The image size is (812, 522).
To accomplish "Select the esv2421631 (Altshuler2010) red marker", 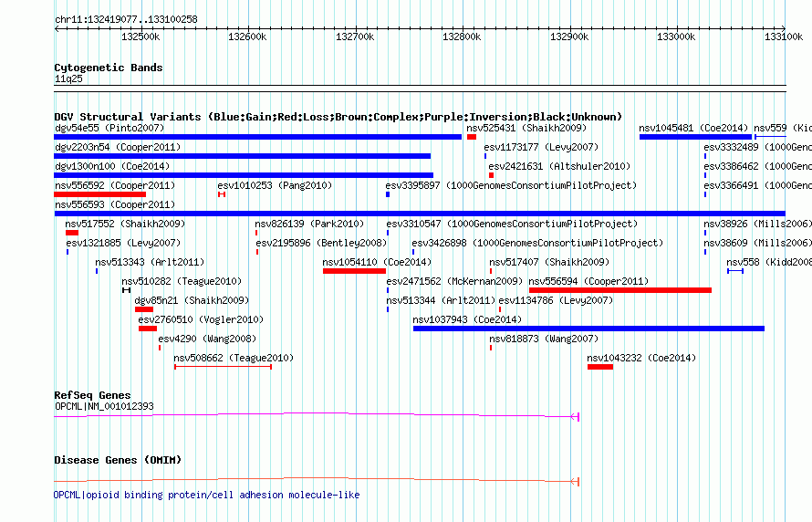I will click(x=492, y=175).
